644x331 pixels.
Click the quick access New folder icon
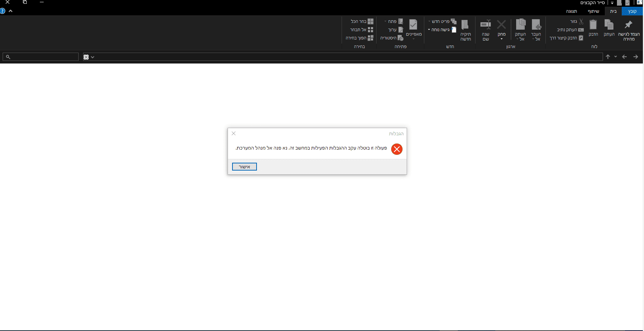click(x=619, y=2)
